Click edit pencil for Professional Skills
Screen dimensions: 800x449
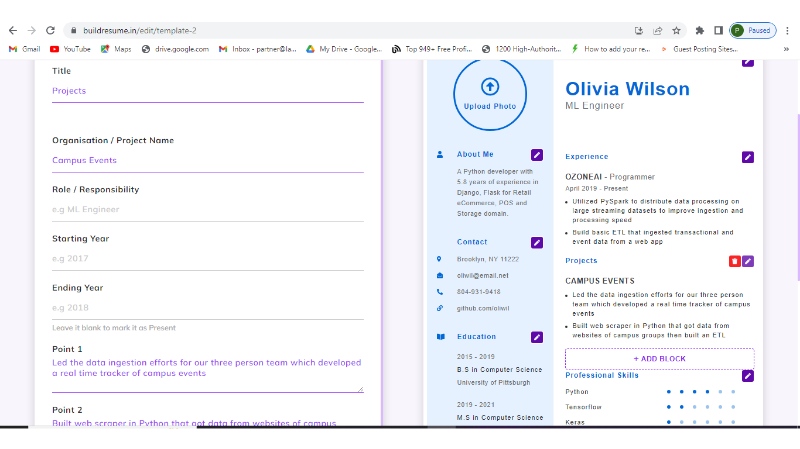[x=748, y=376]
